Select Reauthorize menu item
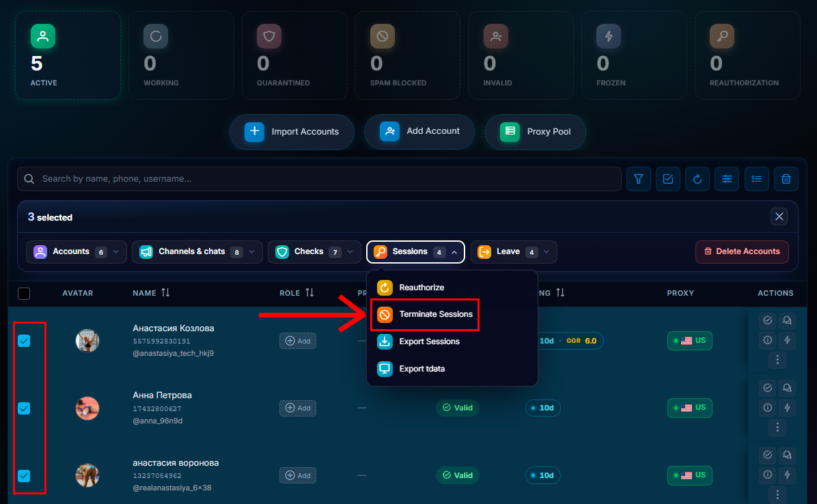 click(452, 288)
